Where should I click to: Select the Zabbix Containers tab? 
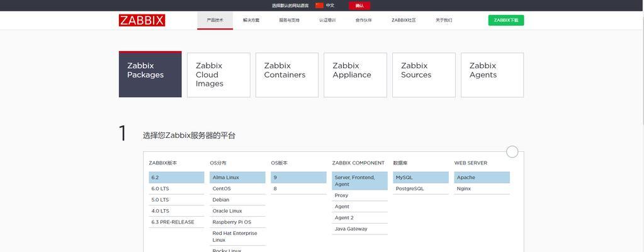286,75
